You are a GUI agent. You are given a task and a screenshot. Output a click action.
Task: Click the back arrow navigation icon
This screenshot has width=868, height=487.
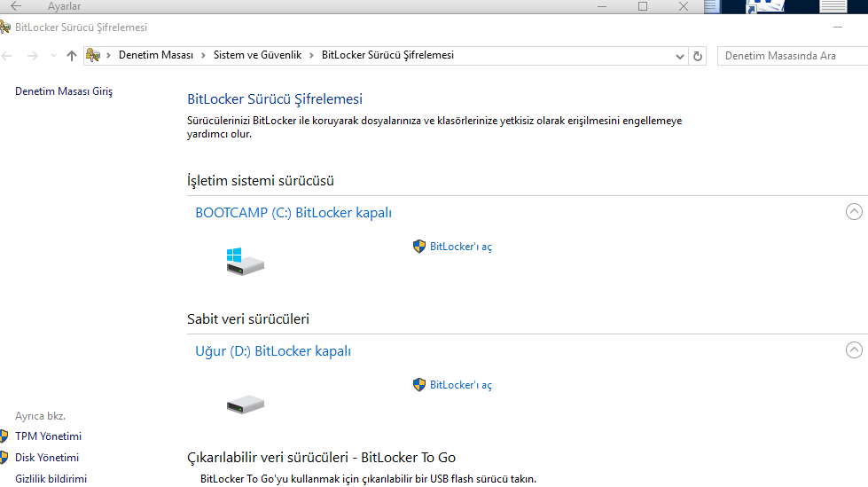(x=8, y=56)
